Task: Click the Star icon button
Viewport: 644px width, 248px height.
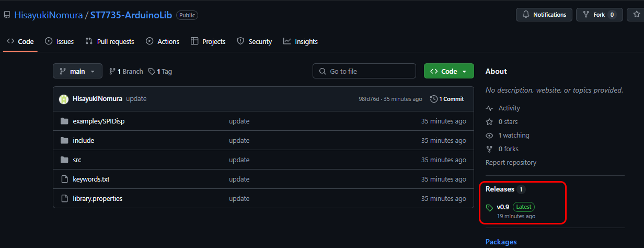Action: click(636, 15)
